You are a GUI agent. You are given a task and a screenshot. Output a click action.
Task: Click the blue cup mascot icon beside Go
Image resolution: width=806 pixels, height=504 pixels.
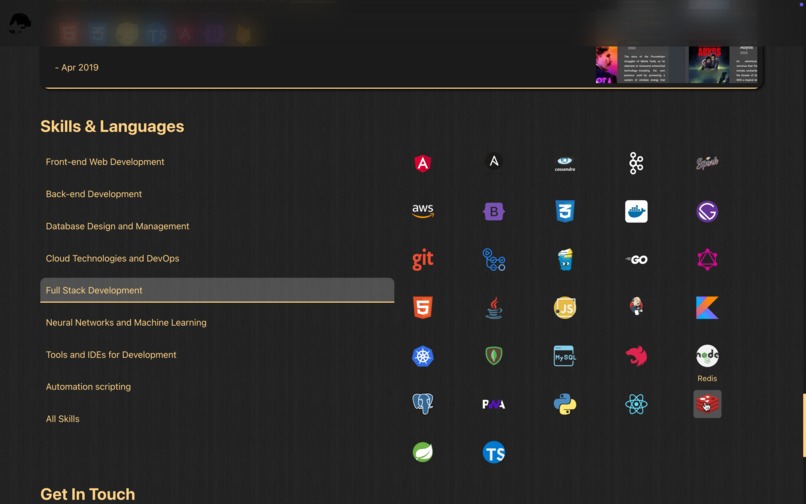(564, 260)
